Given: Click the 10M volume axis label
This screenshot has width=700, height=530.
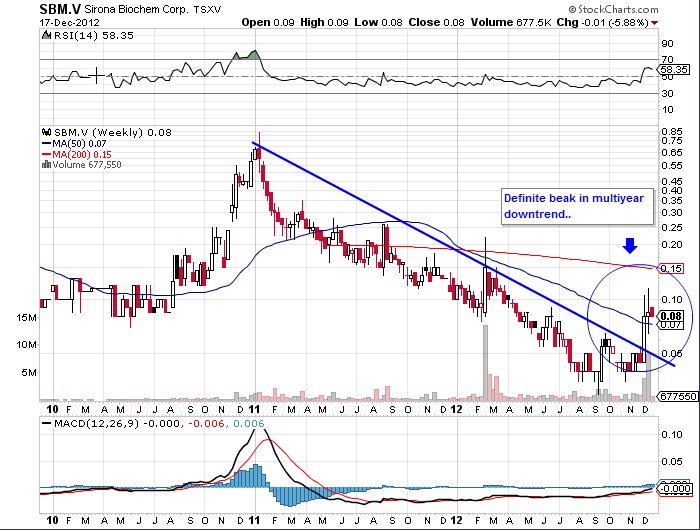Looking at the screenshot, I should 26,345.
